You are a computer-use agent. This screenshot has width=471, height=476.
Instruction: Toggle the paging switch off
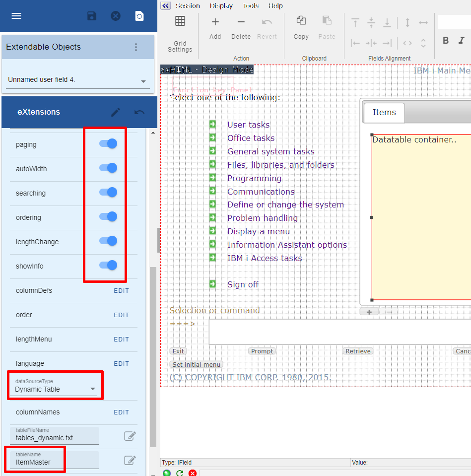(108, 144)
